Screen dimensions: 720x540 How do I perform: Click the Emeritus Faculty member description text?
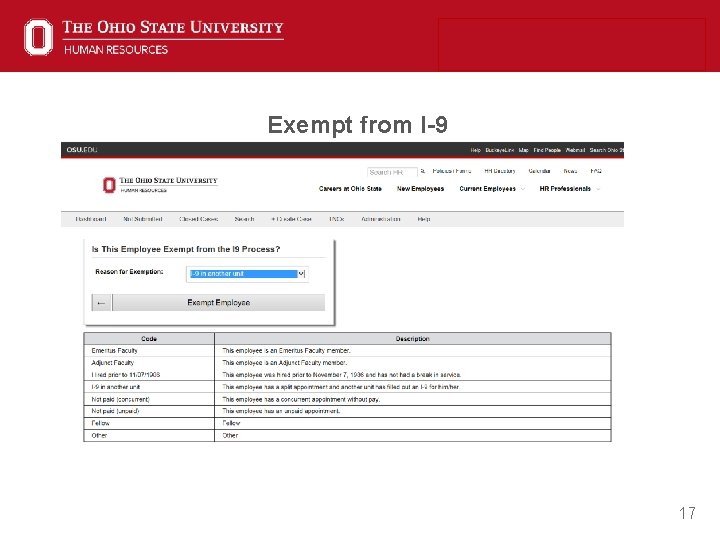287,351
